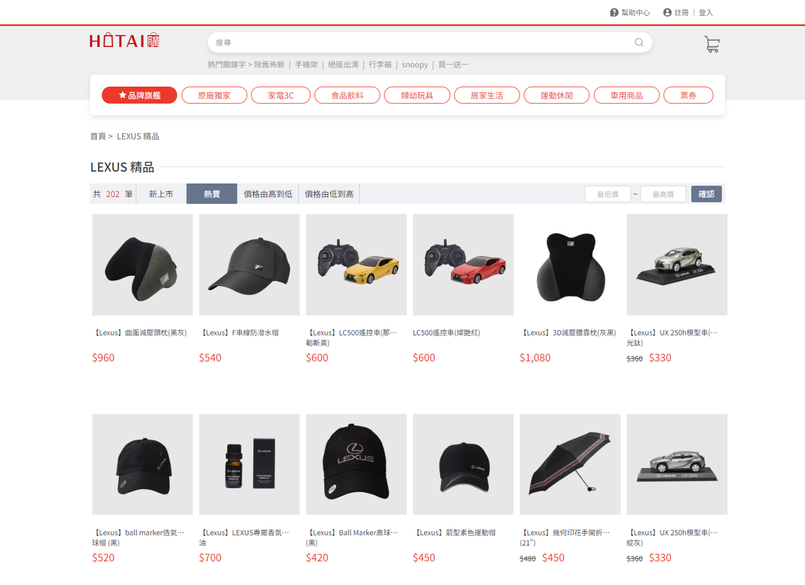805x585 pixels.
Task: Click the HOTAI logo
Action: 124,41
